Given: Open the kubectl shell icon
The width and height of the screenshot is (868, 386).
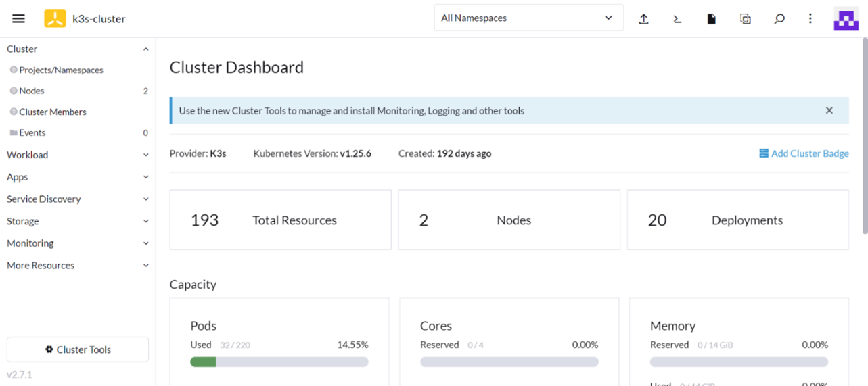Looking at the screenshot, I should 677,19.
